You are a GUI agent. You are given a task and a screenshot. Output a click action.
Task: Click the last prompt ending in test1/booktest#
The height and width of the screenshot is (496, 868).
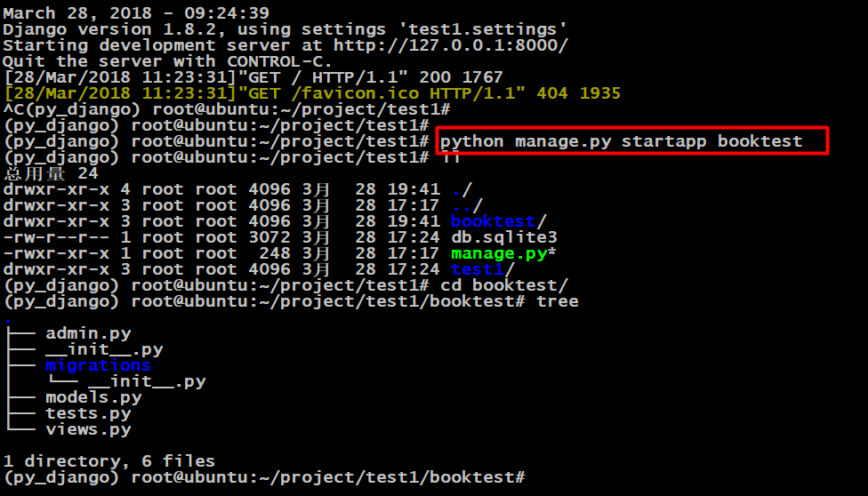264,477
